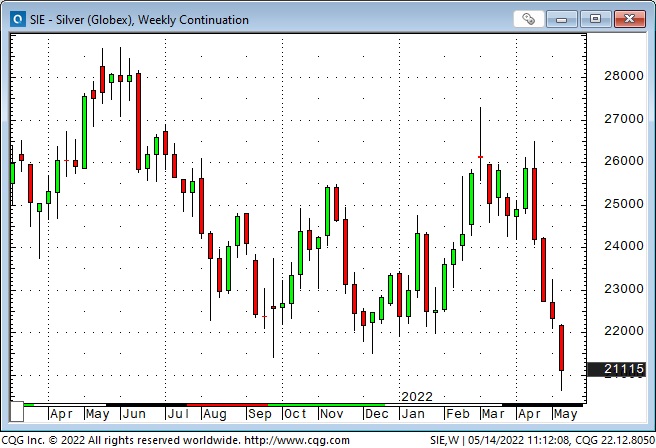Close the Silver chart window
Viewport: 656px width, 448px height.
tap(630, 19)
